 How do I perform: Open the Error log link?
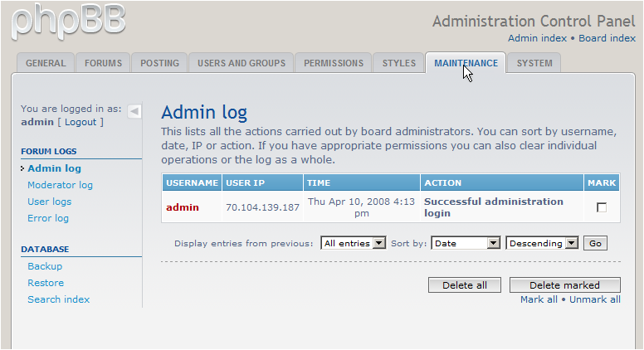tap(48, 218)
